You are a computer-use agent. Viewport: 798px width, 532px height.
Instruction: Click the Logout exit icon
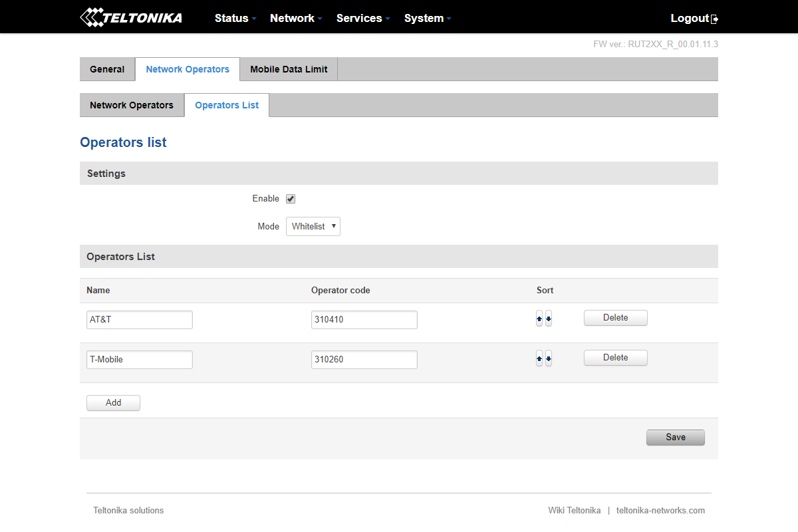click(715, 19)
